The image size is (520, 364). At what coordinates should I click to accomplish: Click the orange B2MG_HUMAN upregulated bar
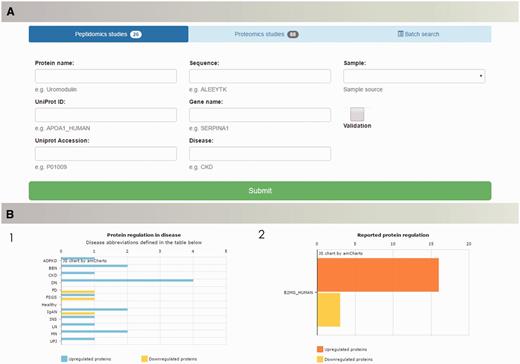click(378, 275)
